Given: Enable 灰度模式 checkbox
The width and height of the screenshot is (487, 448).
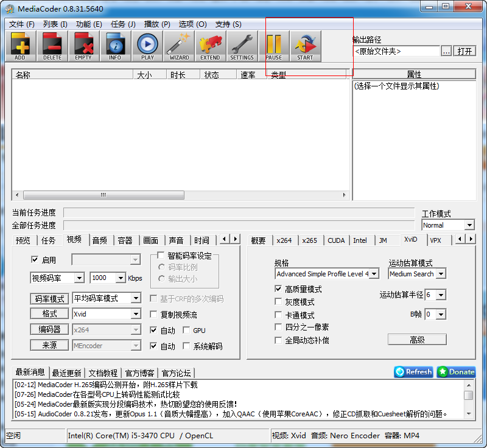Looking at the screenshot, I should (x=278, y=301).
